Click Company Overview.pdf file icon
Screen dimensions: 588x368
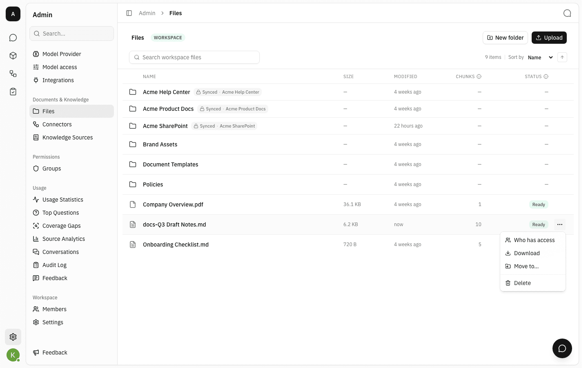pyautogui.click(x=133, y=204)
